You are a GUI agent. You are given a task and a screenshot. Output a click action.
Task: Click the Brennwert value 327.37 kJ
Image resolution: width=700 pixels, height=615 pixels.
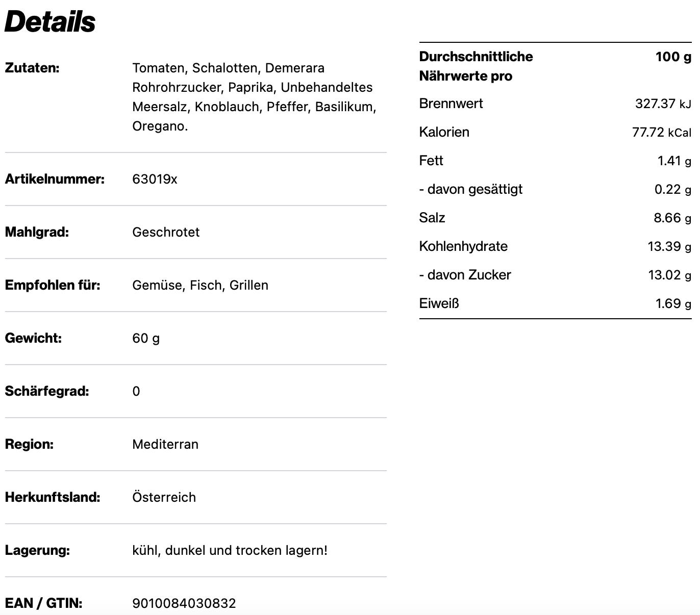663,104
